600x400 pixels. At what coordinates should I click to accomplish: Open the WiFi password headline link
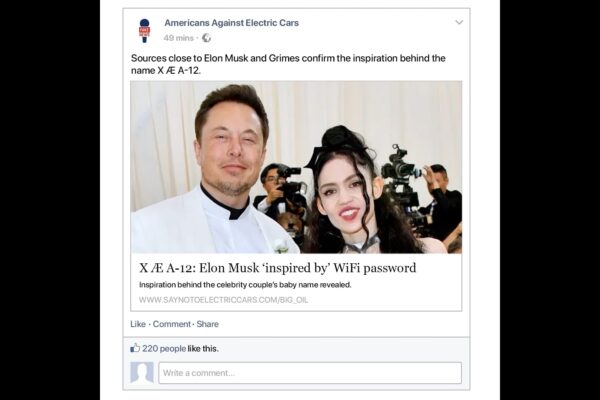click(277, 268)
